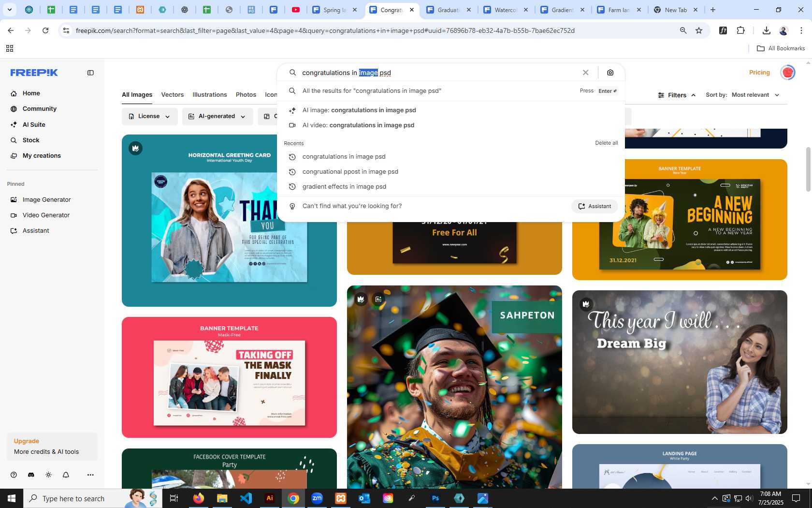Click the Assistant button in the search dropdown
The width and height of the screenshot is (812, 508).
pyautogui.click(x=594, y=206)
